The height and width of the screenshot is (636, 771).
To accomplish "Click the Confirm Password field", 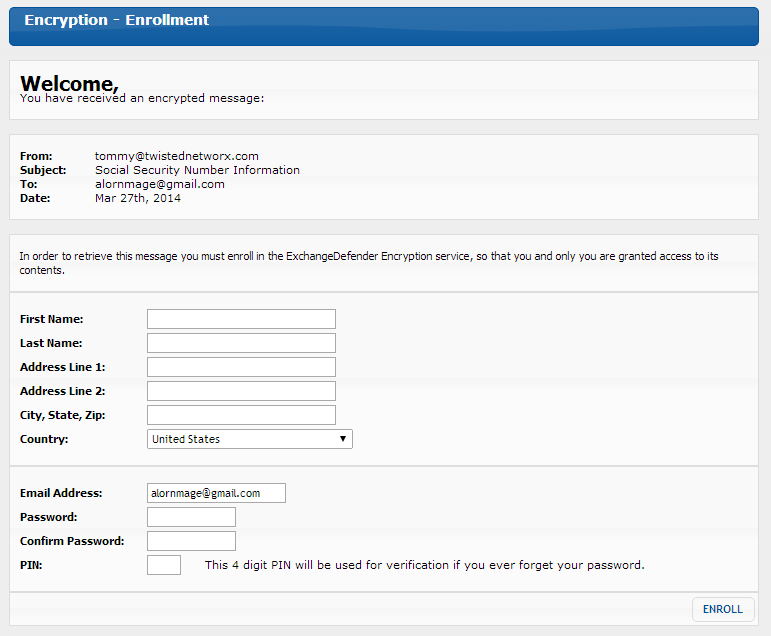I will coord(191,541).
